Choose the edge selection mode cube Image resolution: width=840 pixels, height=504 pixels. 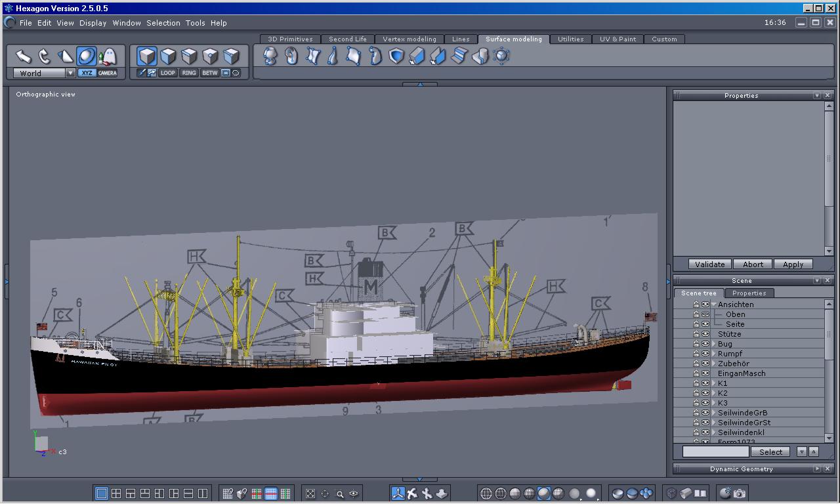[189, 56]
